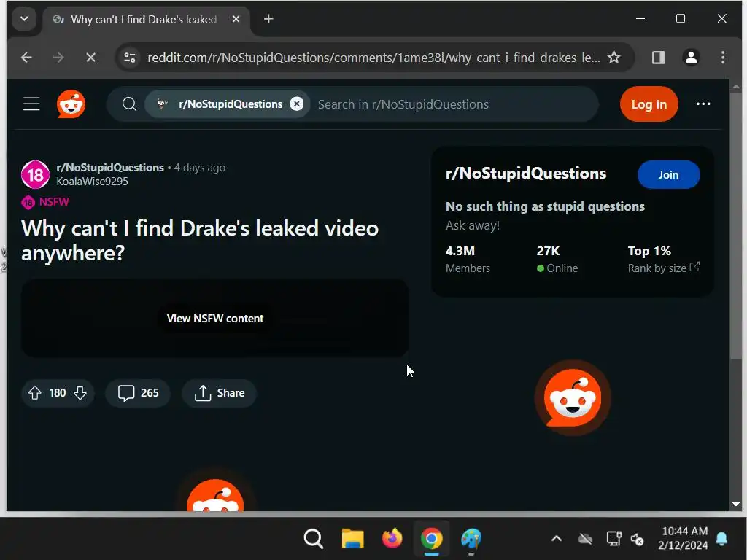Image resolution: width=747 pixels, height=560 pixels.
Task: Click the muted volume icon
Action: (x=637, y=539)
